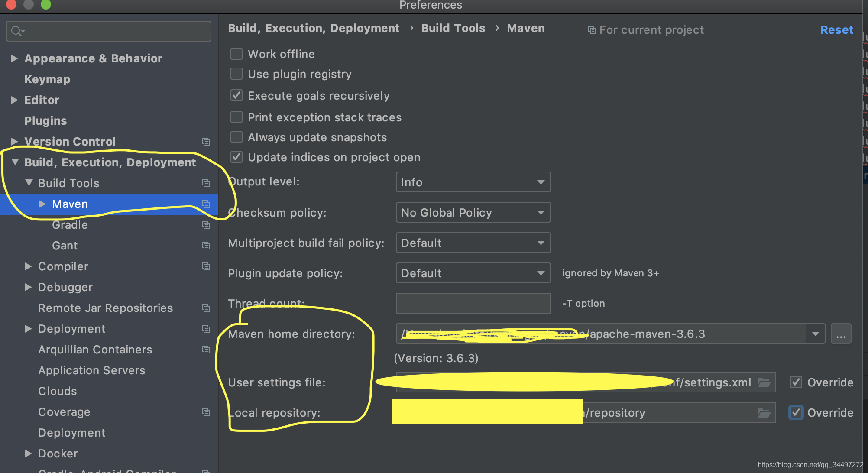
Task: Click ellipsis button for Maven home directory
Action: point(841,334)
